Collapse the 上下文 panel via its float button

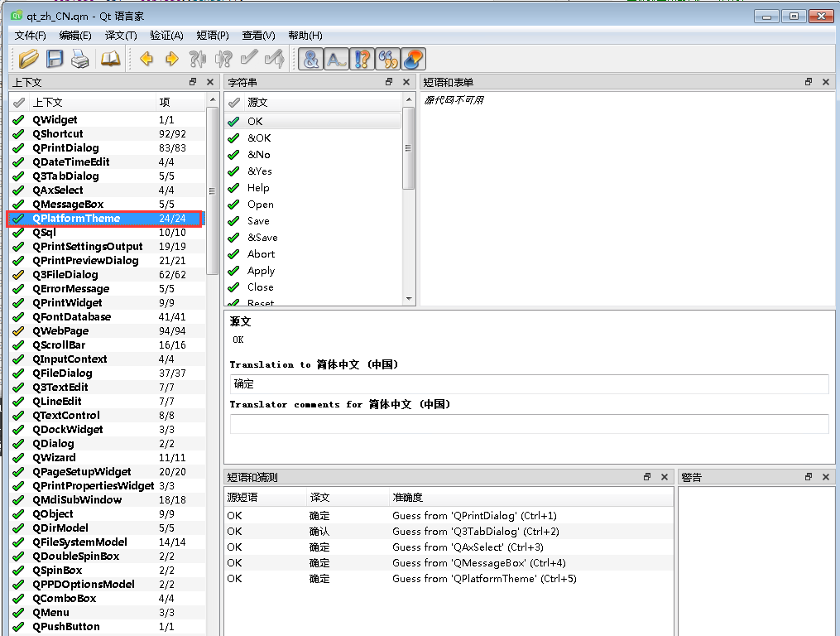click(193, 82)
